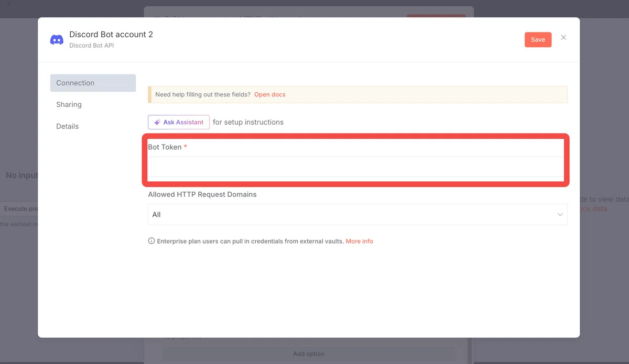629x364 pixels.
Task: Click the Bot Token label
Action: (165, 147)
